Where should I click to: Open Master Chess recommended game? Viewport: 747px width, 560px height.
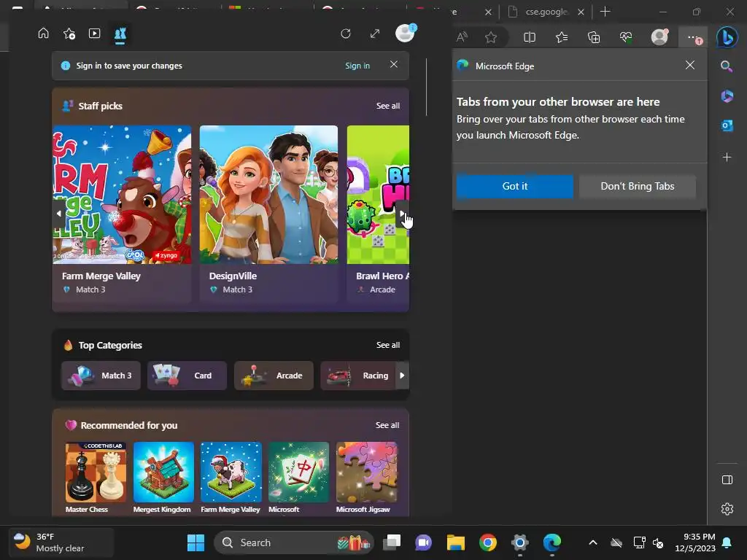[x=96, y=477]
